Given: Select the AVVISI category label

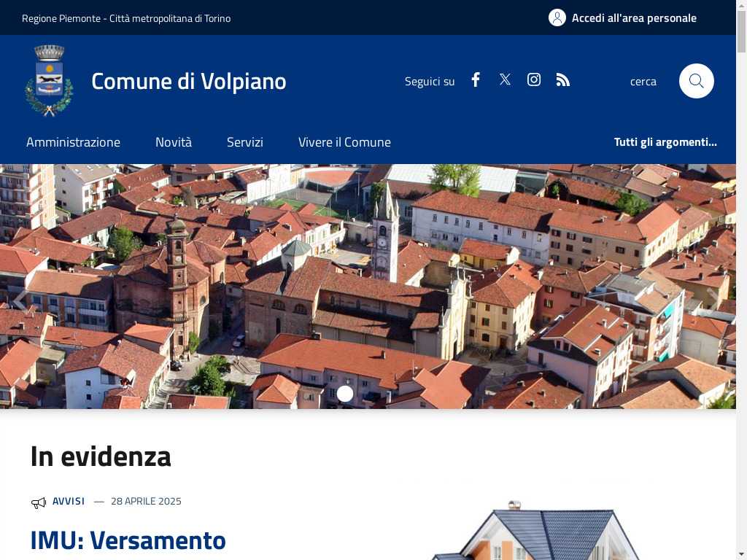Looking at the screenshot, I should tap(69, 501).
